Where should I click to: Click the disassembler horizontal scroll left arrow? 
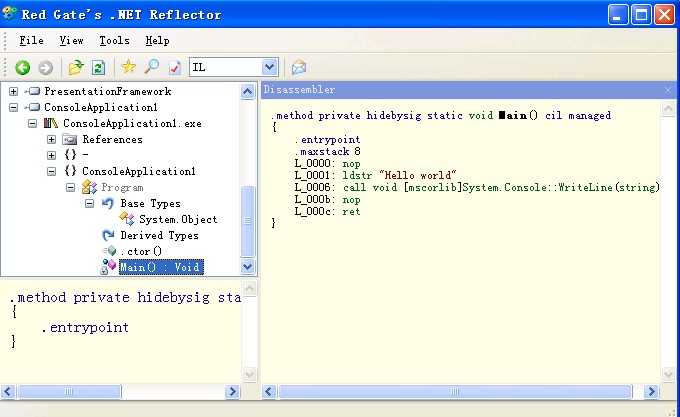tap(268, 392)
